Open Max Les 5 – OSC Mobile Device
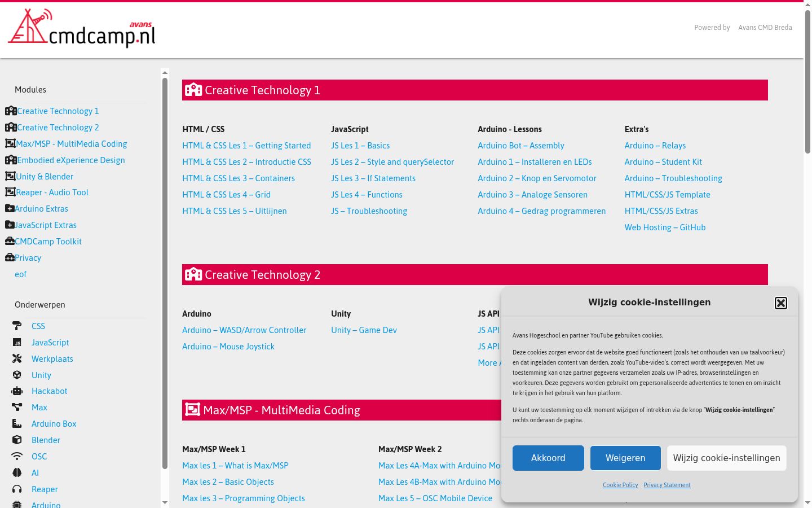Screen dimensions: 812x508 [435, 498]
